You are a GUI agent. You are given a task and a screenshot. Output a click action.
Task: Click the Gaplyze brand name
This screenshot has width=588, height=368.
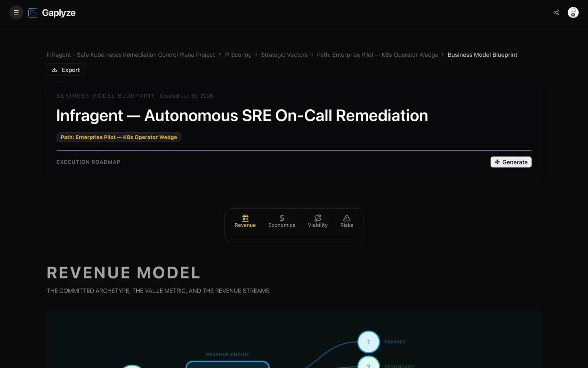pyautogui.click(x=59, y=13)
